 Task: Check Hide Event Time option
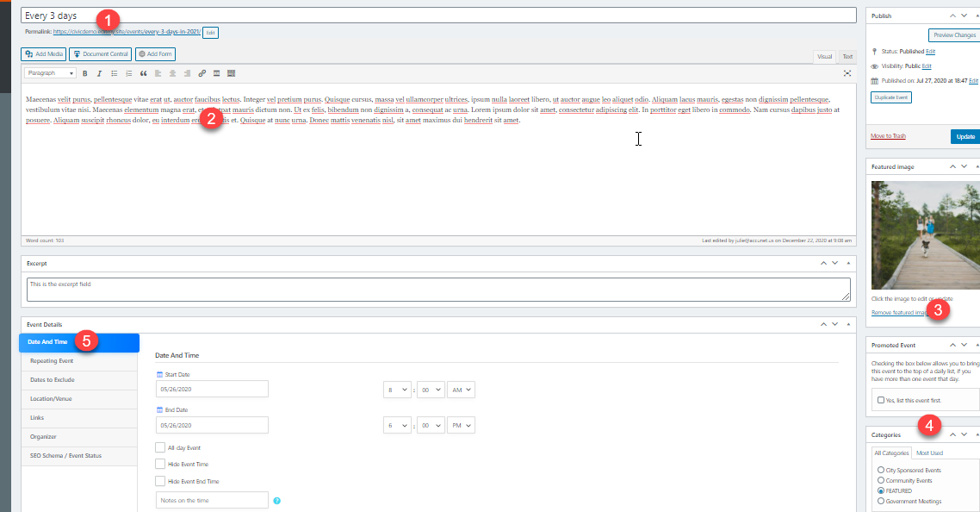pos(160,464)
